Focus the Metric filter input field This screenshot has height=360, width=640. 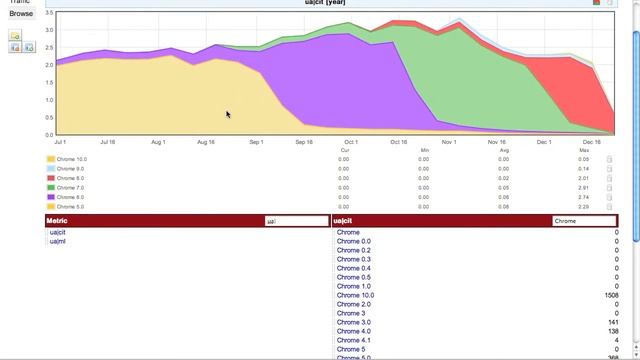[x=296, y=221]
